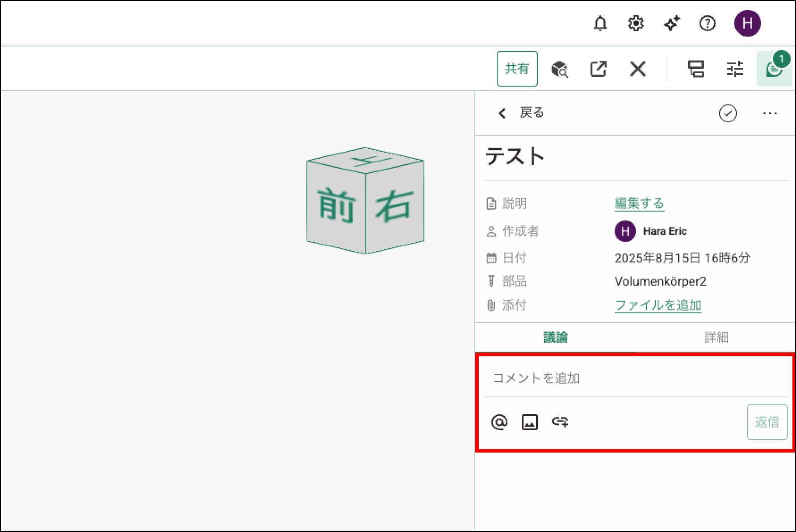
Task: Open the view settings sliders icon
Action: tap(735, 69)
